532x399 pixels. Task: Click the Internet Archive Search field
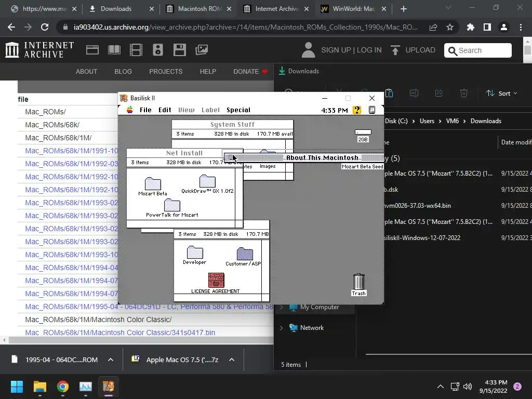478,50
